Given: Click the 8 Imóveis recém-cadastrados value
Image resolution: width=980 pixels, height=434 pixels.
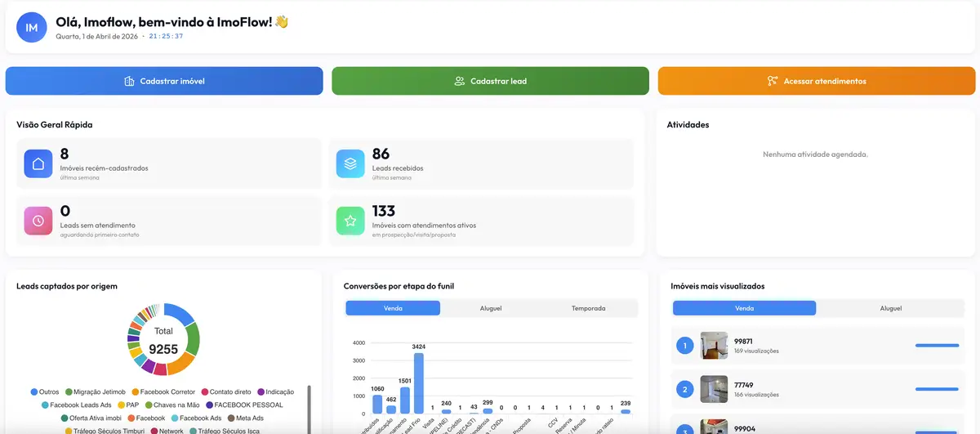Looking at the screenshot, I should point(65,154).
